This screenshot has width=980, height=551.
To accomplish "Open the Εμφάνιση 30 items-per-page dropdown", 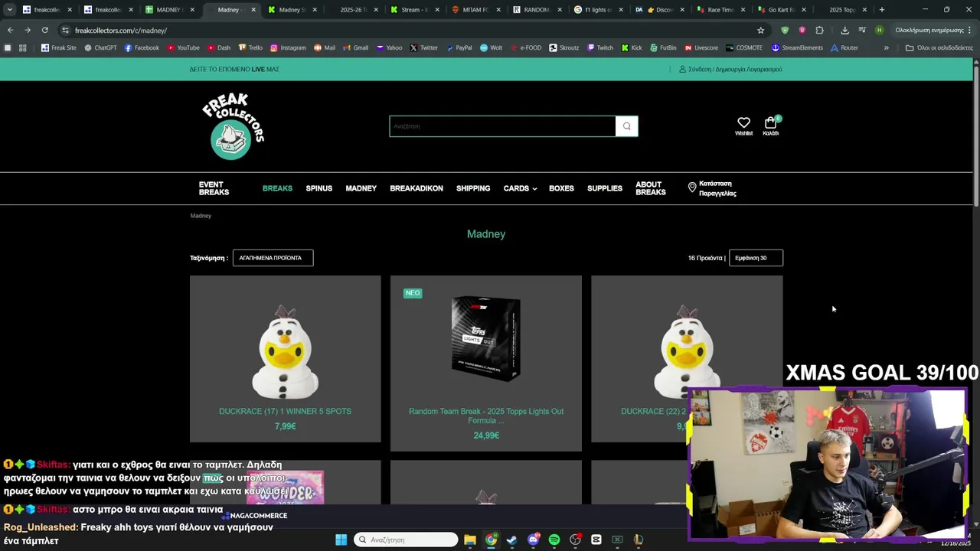I will pyautogui.click(x=756, y=258).
